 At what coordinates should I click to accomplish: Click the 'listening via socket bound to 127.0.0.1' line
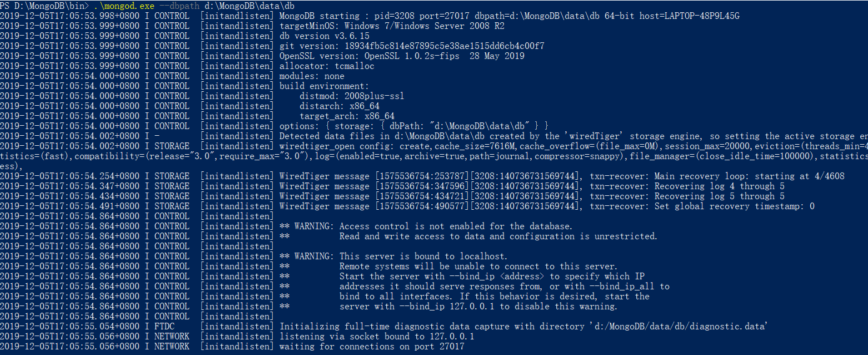377,336
